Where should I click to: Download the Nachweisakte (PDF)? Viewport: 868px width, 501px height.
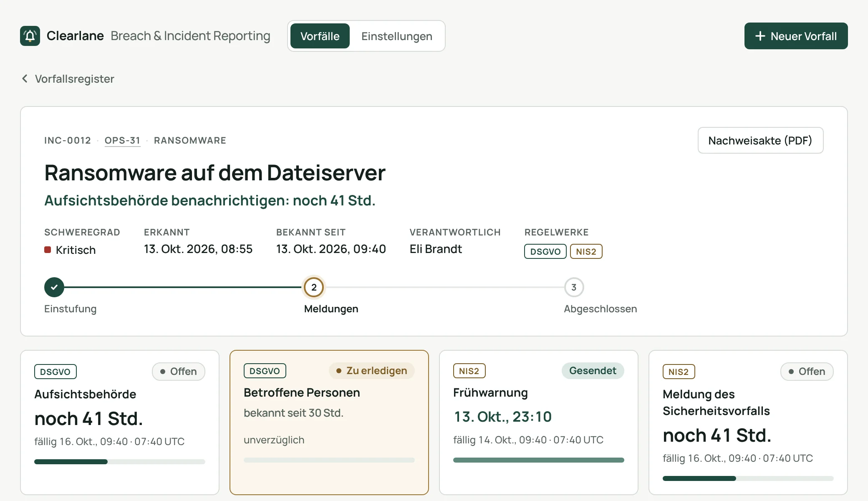(x=760, y=140)
